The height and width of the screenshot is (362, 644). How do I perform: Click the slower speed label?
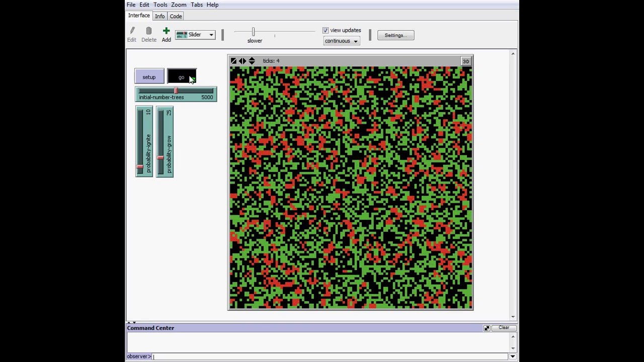point(255,41)
